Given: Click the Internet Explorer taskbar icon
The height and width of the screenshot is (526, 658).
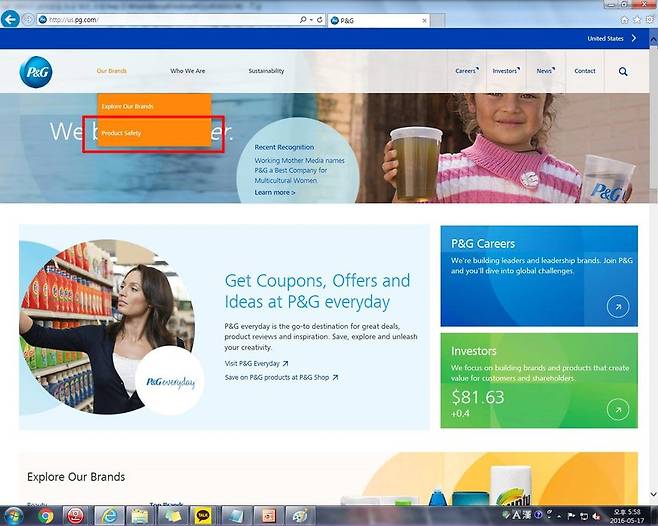Looking at the screenshot, I should (108, 516).
